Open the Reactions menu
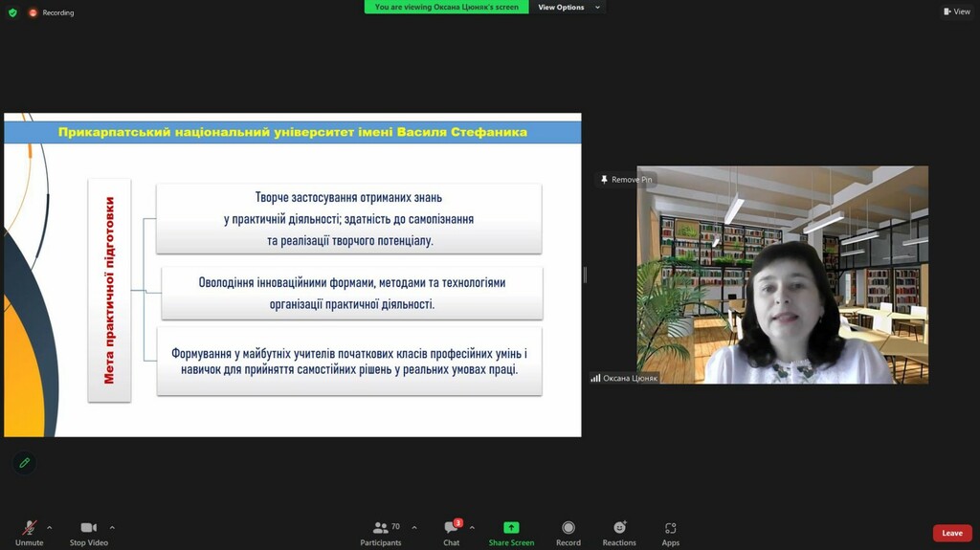The width and height of the screenshot is (980, 550). pos(619,528)
